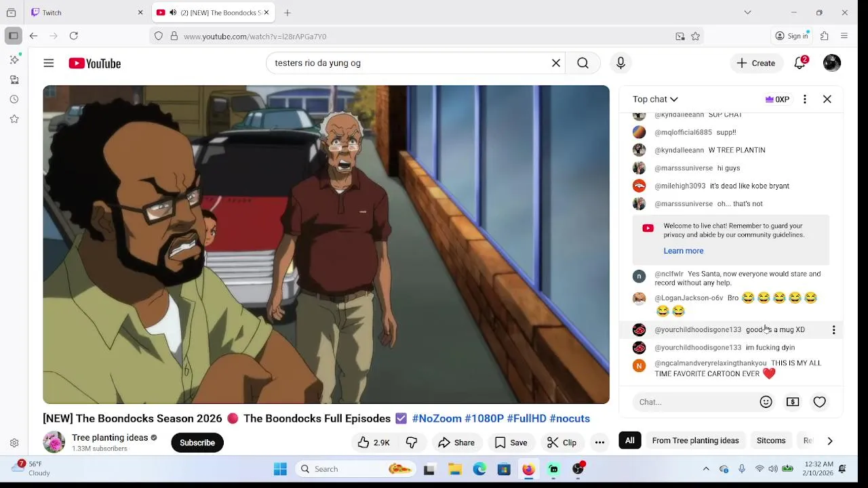Create a Clip of the video
The image size is (868, 488).
click(x=562, y=443)
